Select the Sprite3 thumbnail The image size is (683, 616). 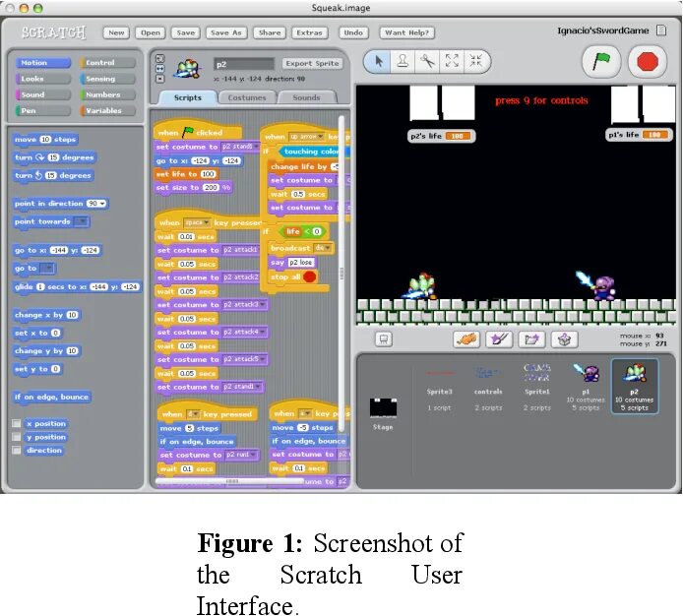[440, 387]
